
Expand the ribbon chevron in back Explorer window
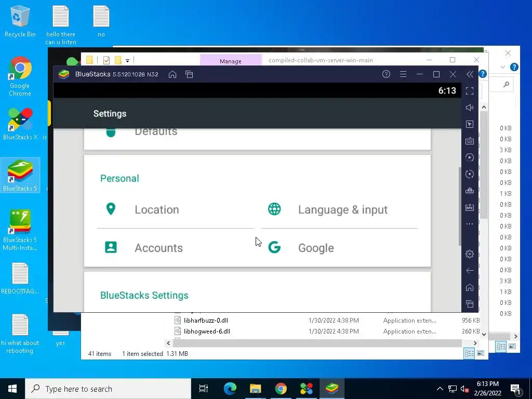click(503, 67)
